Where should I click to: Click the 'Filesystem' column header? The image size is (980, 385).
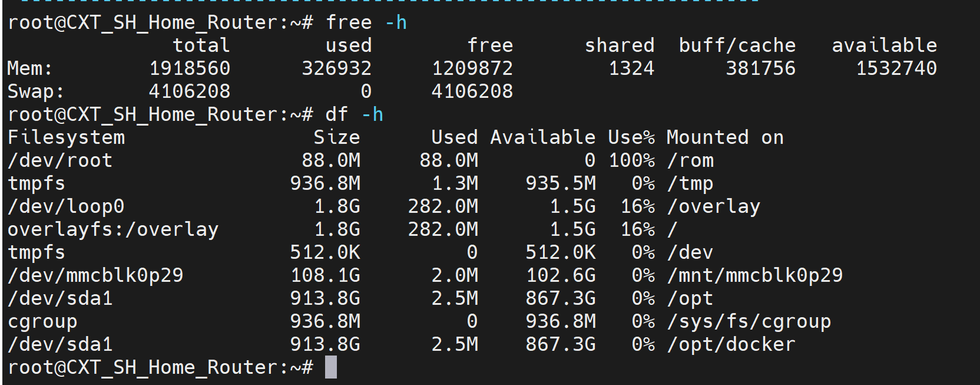click(x=66, y=137)
